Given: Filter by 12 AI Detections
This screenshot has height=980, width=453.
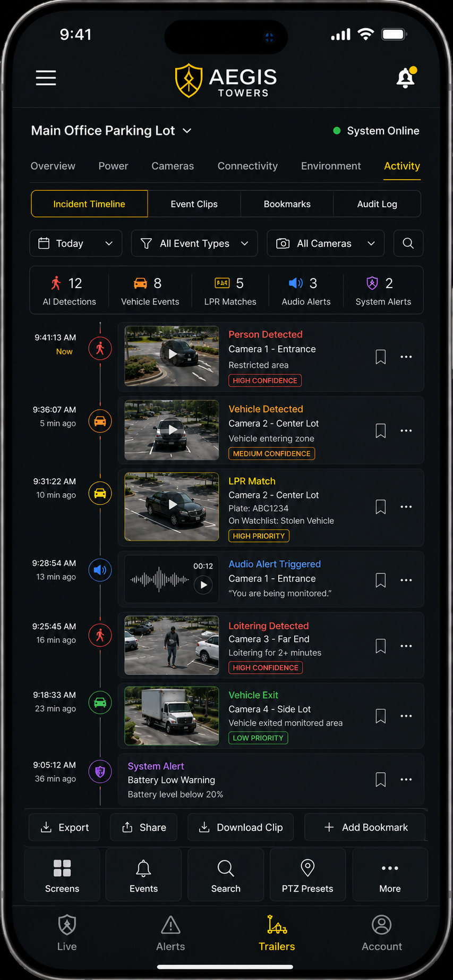Looking at the screenshot, I should point(69,291).
